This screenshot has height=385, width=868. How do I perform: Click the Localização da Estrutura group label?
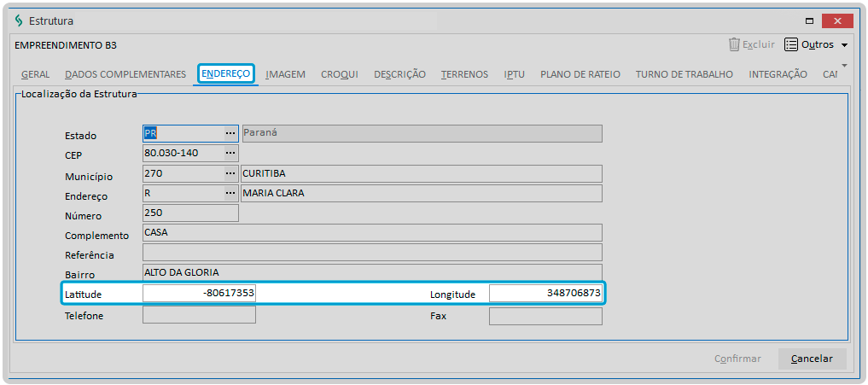(79, 94)
